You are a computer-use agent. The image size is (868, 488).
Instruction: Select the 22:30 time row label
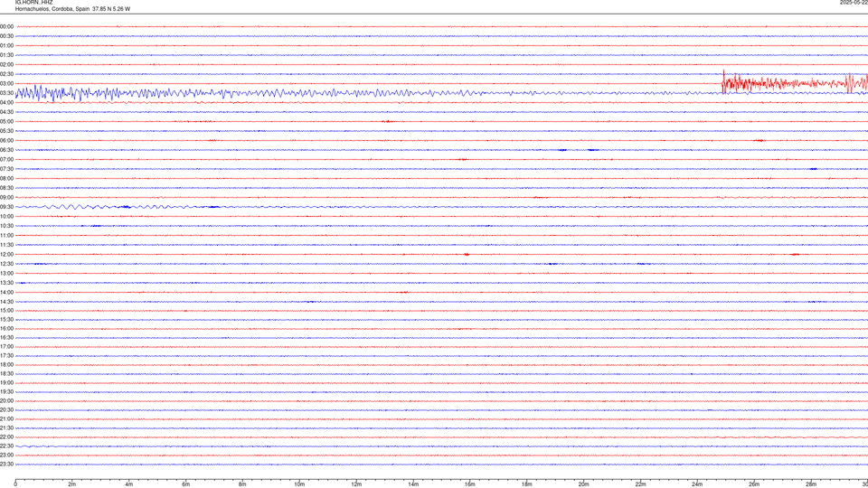(6, 446)
